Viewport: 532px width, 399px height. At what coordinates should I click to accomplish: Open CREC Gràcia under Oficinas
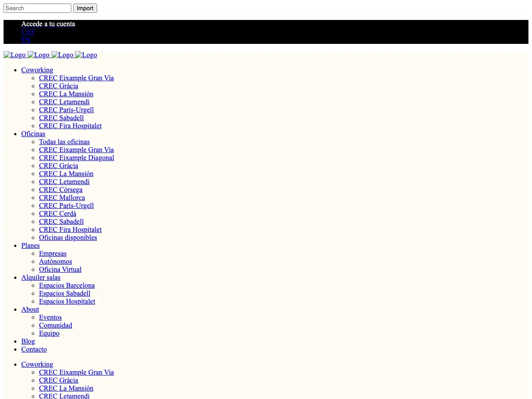(x=59, y=166)
